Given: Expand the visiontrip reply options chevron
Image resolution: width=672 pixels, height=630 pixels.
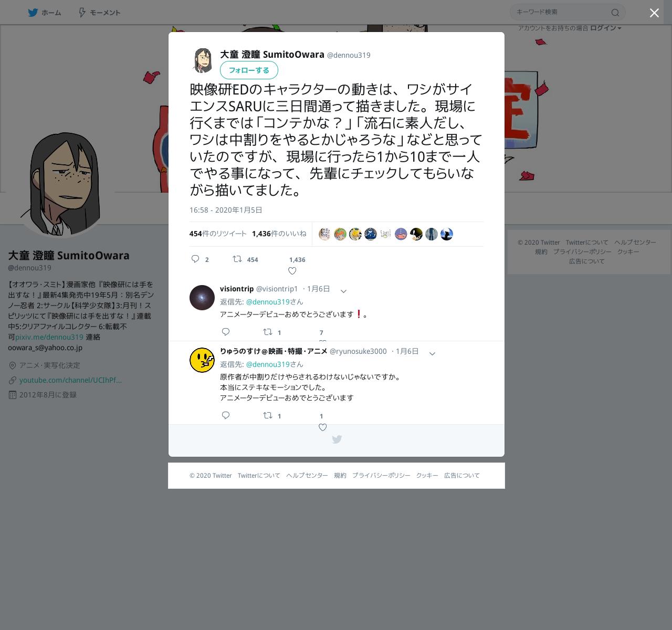Looking at the screenshot, I should (x=343, y=291).
